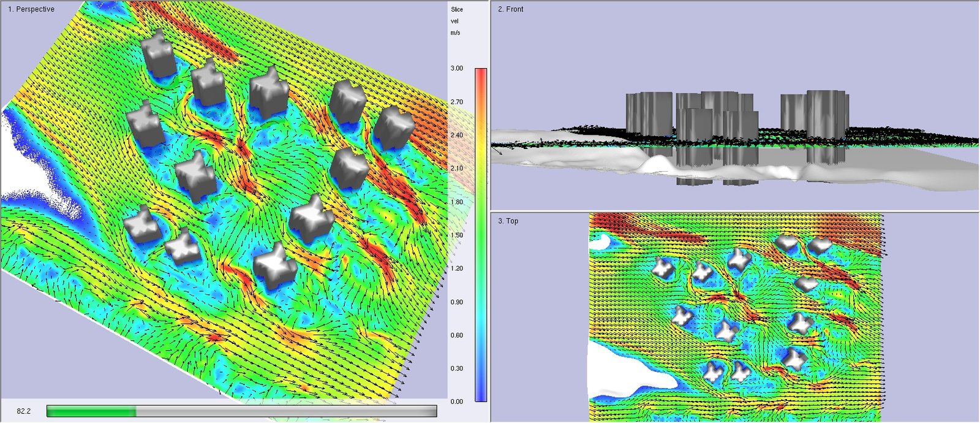
Task: Click the 2.10 legend value
Action: point(457,168)
